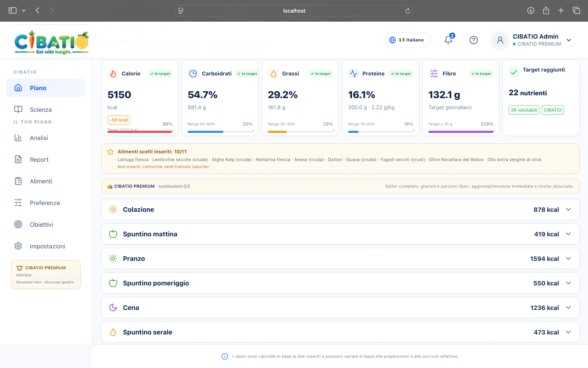This screenshot has width=588, height=368.
Task: Expand the Spuntino pomeriggio chevron
Action: [x=568, y=283]
